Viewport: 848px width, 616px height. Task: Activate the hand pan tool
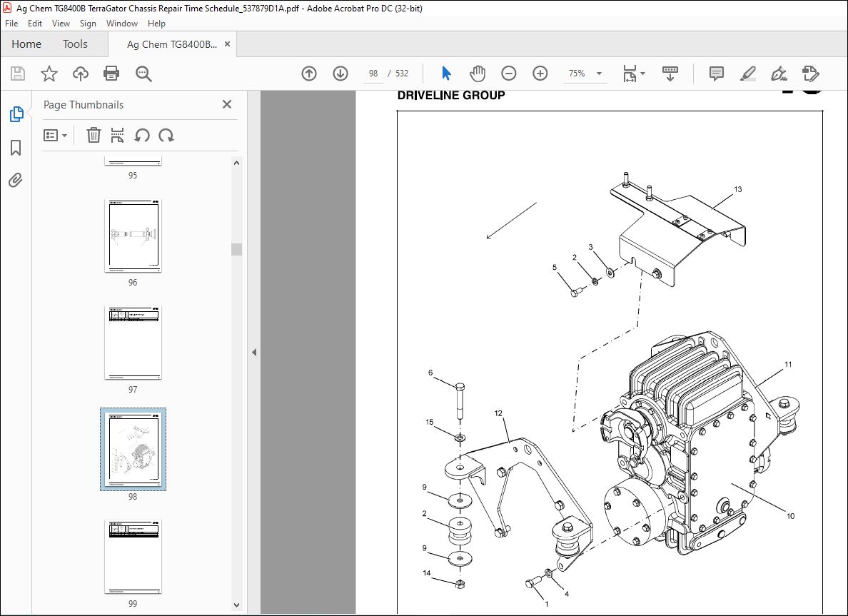[477, 74]
